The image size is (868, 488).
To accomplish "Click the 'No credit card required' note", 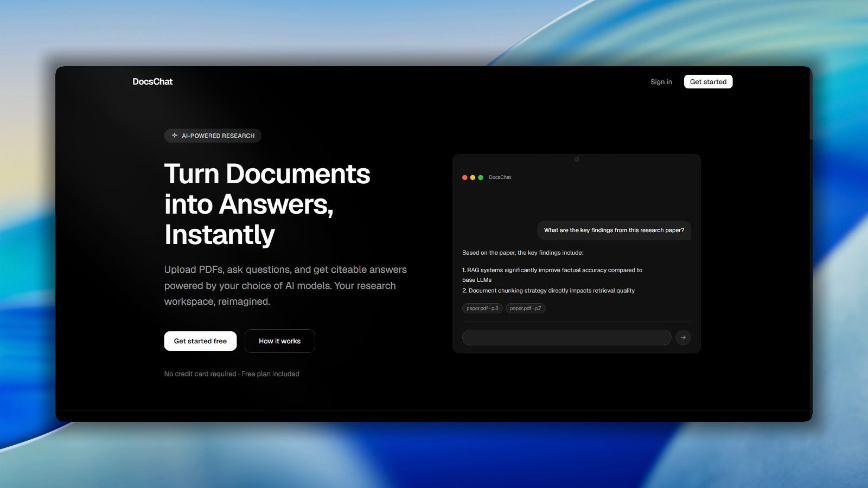I will [232, 374].
